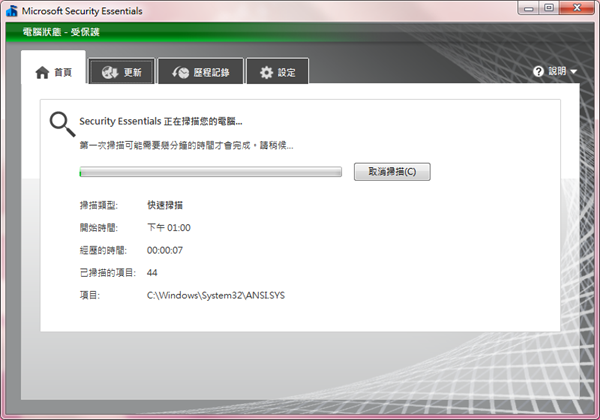This screenshot has width=600, height=420.
Task: Click the 電腦狀態 - 受保護 status text
Action: click(61, 32)
